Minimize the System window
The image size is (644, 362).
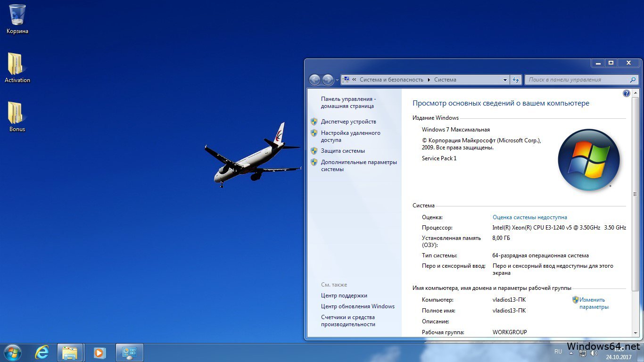pos(598,63)
